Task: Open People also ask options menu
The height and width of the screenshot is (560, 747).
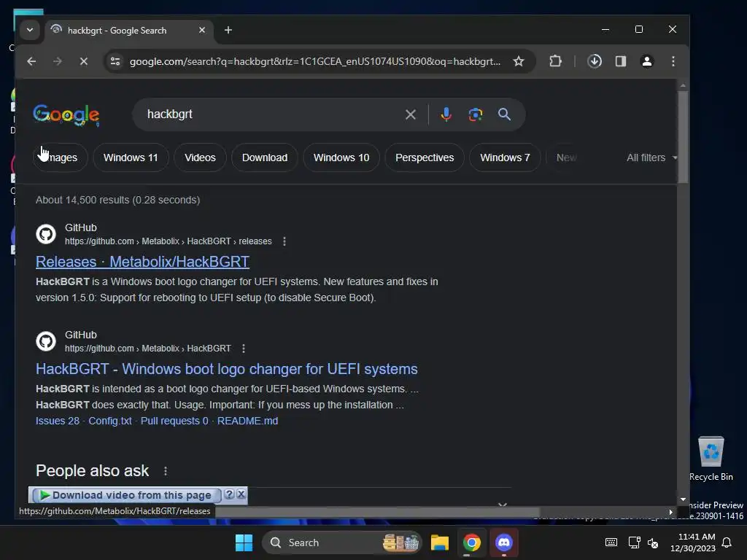Action: click(x=166, y=471)
